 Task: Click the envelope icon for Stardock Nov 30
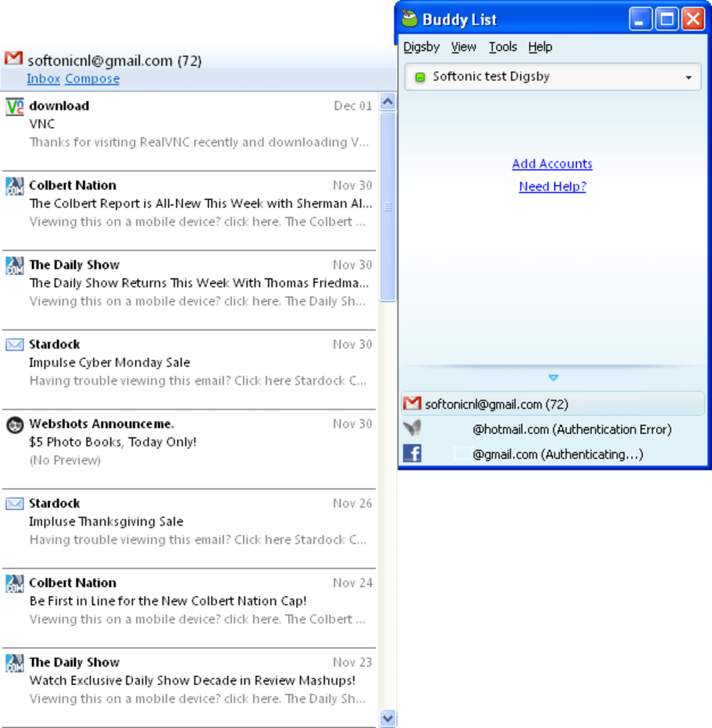(x=15, y=345)
